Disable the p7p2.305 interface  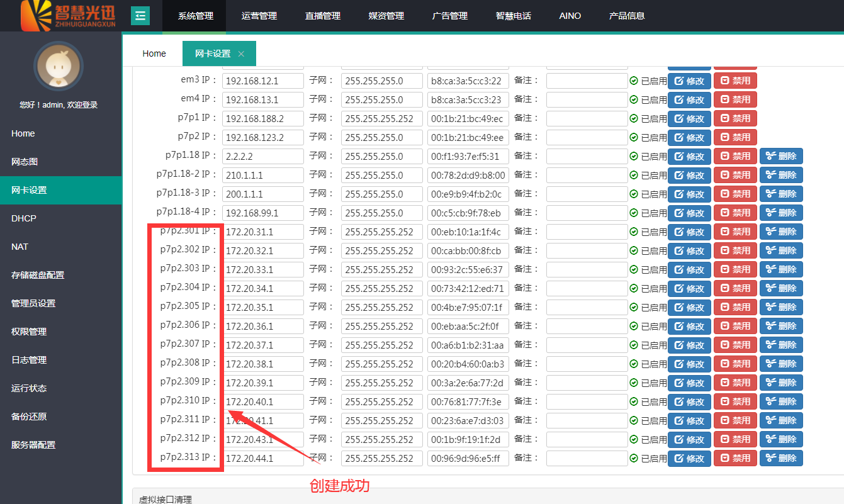coord(735,308)
